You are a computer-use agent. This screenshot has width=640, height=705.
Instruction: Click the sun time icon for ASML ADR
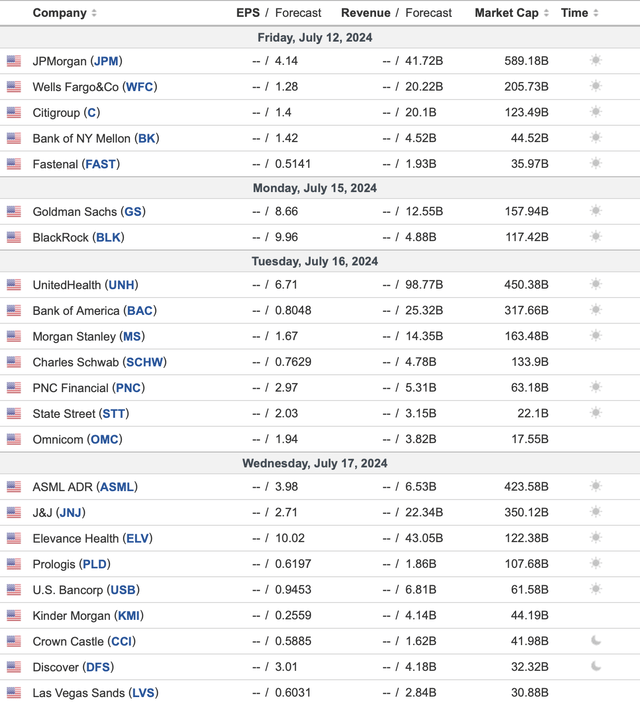pos(595,486)
